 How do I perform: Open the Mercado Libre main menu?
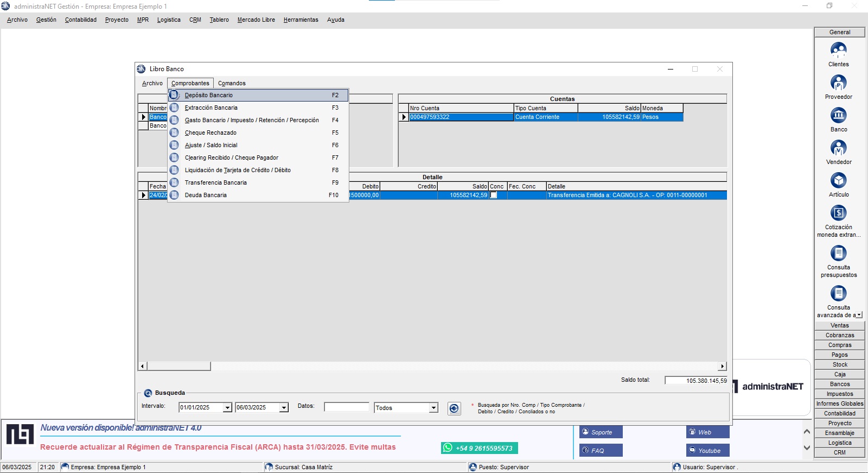point(256,20)
